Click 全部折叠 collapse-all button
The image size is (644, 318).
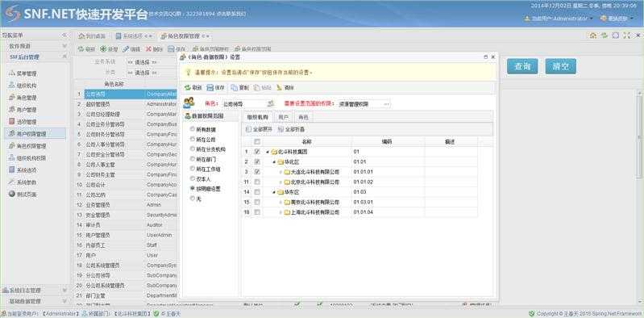click(292, 129)
